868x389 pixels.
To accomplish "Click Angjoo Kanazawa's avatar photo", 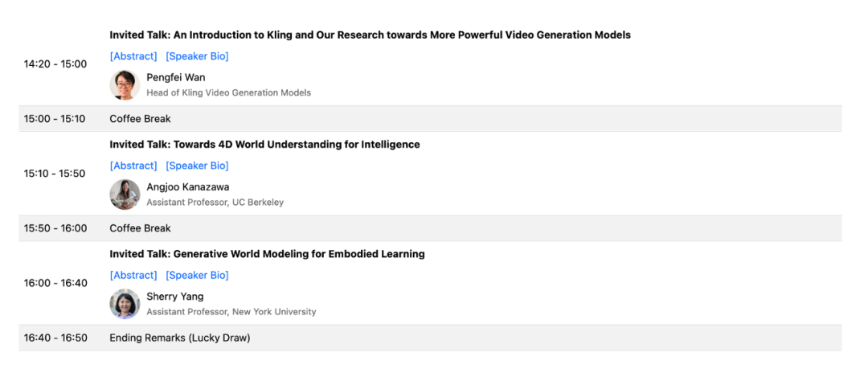I will tap(125, 194).
